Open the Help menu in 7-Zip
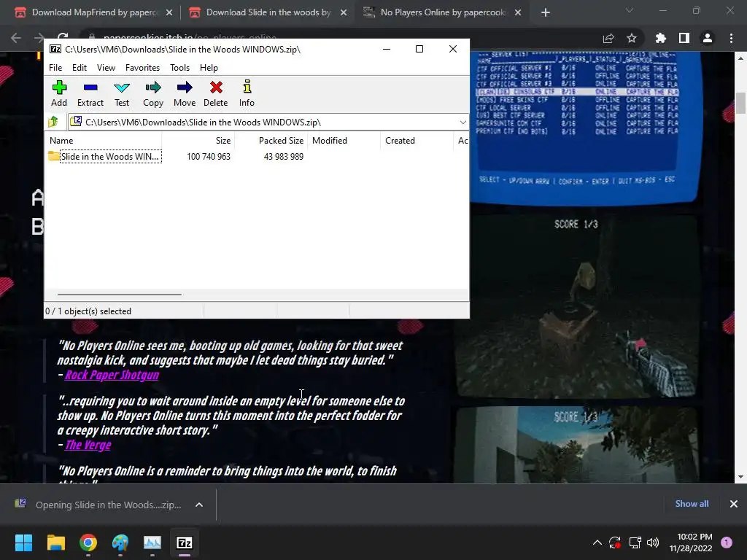 coord(209,68)
